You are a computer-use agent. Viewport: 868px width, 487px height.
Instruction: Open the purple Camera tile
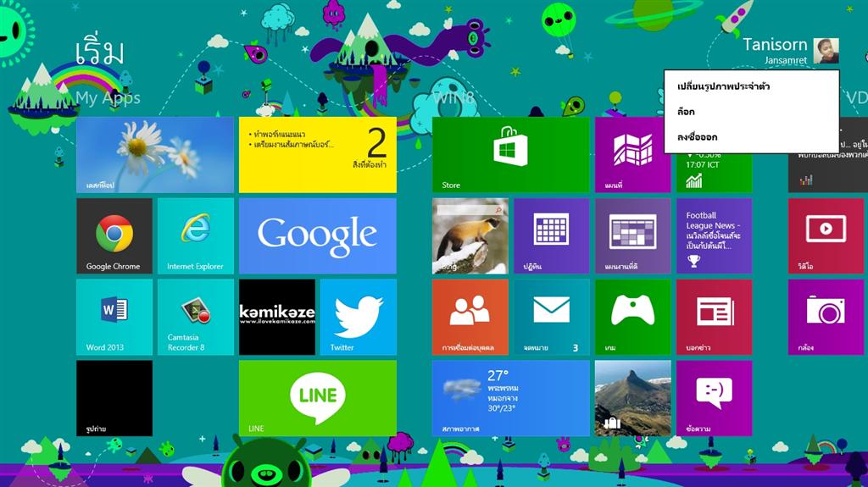[x=826, y=317]
